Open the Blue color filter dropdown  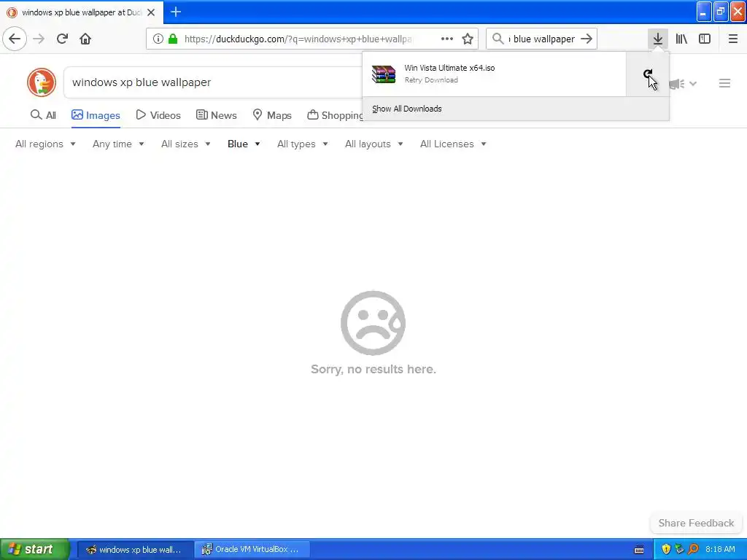244,144
